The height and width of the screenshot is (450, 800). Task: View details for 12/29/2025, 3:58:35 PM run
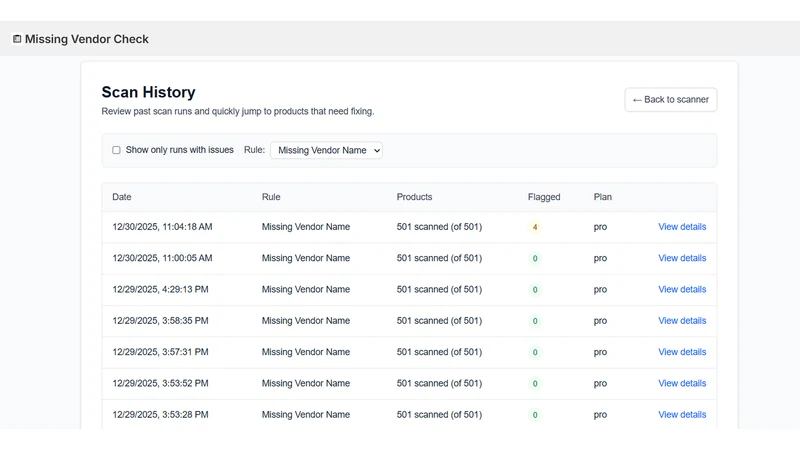682,320
